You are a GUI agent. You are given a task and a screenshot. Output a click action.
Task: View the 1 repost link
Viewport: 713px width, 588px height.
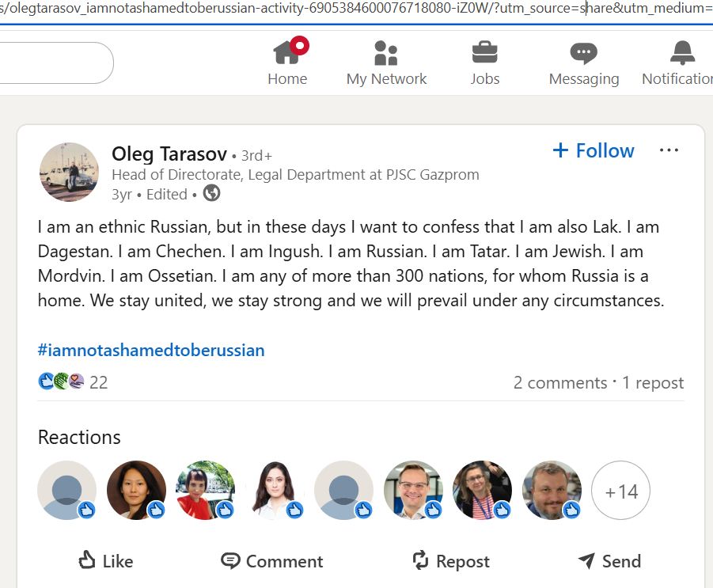(653, 383)
